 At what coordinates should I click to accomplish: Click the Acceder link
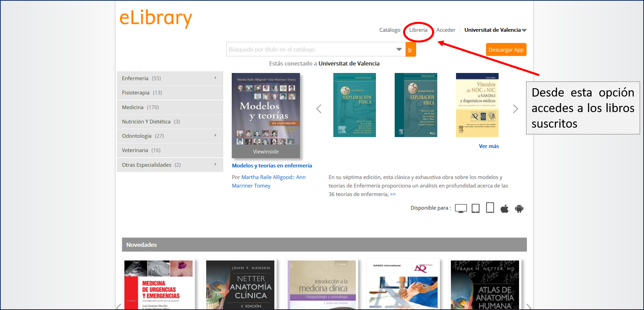pyautogui.click(x=446, y=30)
